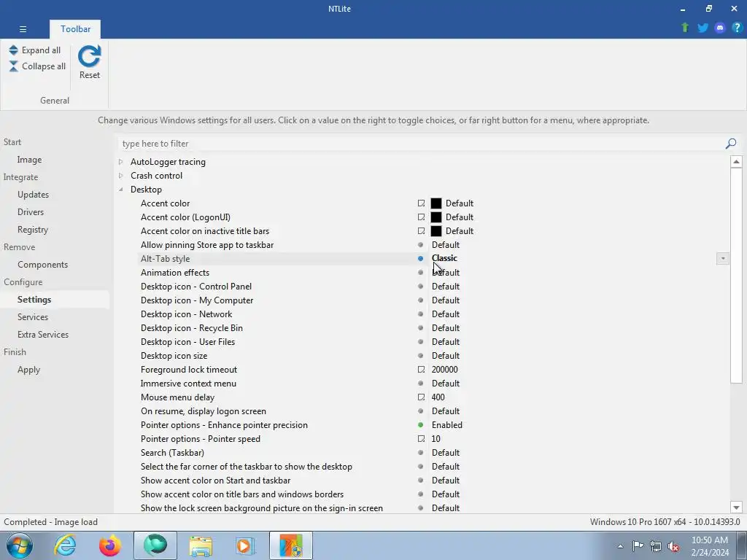This screenshot has height=560, width=747.
Task: Collapse the Desktop group
Action: pos(121,190)
